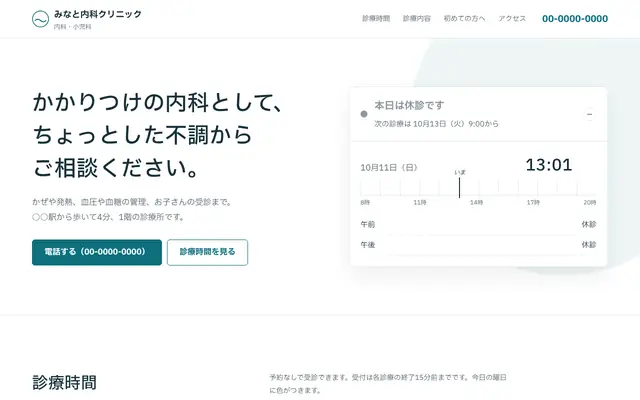Click the 10月11日（日）date label
This screenshot has height=400, width=640.
pyautogui.click(x=389, y=167)
